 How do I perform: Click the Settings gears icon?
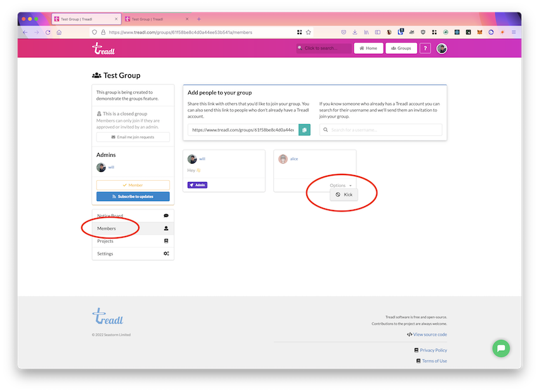pos(166,254)
